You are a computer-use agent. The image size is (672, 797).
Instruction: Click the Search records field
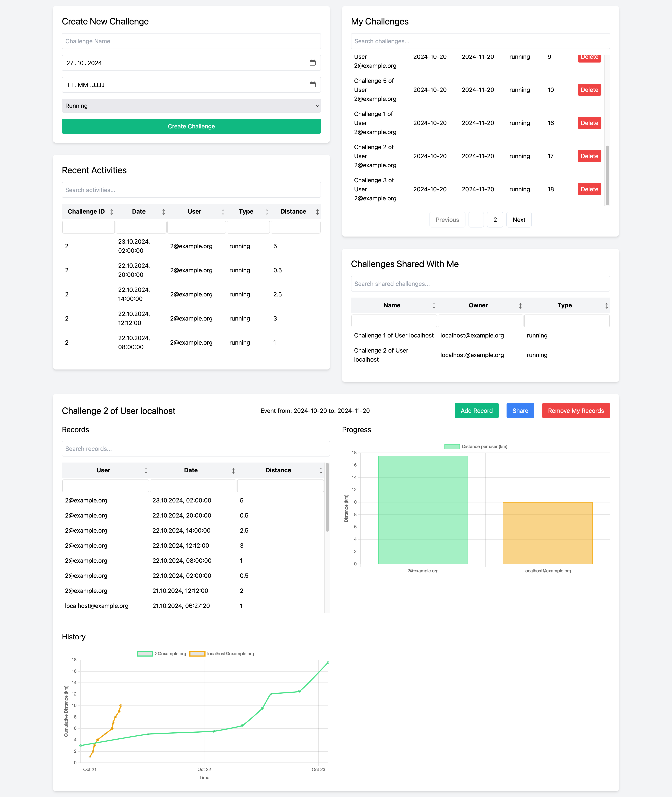pos(196,449)
